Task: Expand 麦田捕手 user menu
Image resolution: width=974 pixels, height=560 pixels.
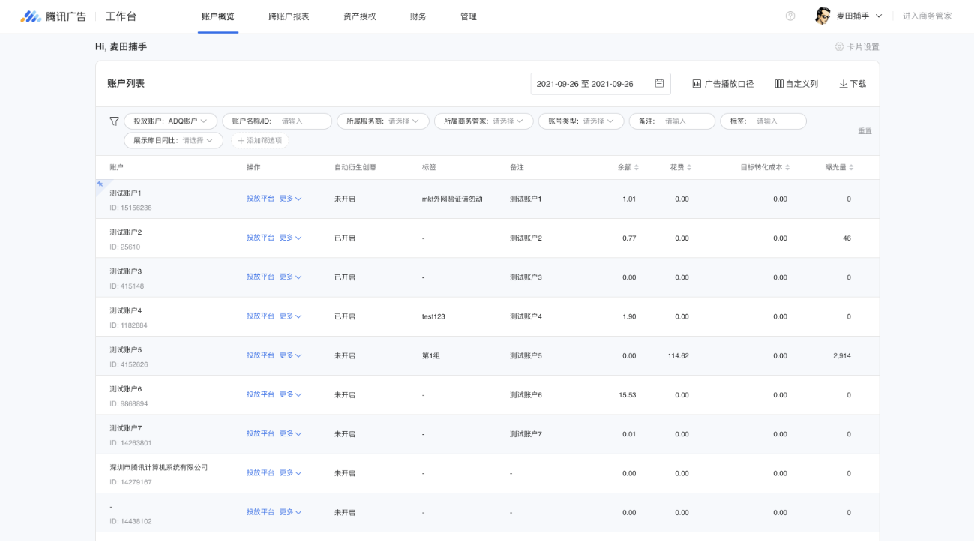Action: [879, 16]
